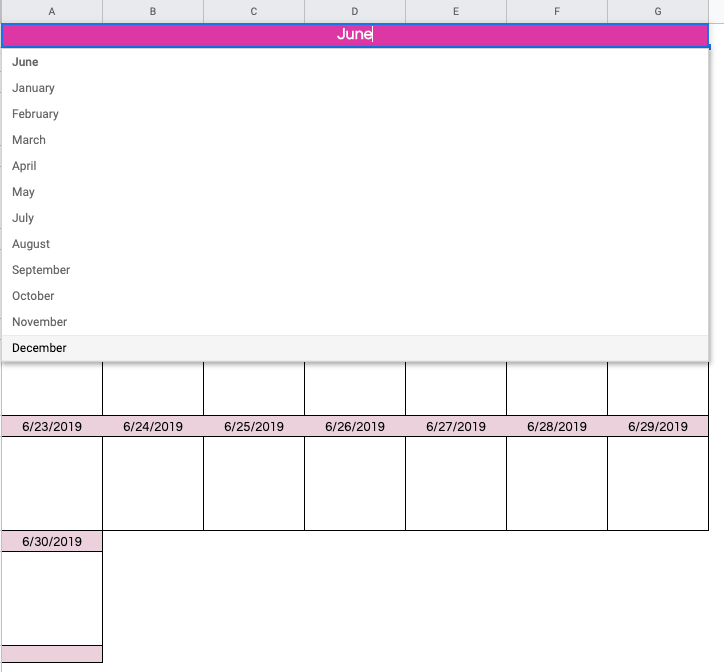Click the empty cell below 6/24/2019
The height and width of the screenshot is (672, 724).
(153, 484)
